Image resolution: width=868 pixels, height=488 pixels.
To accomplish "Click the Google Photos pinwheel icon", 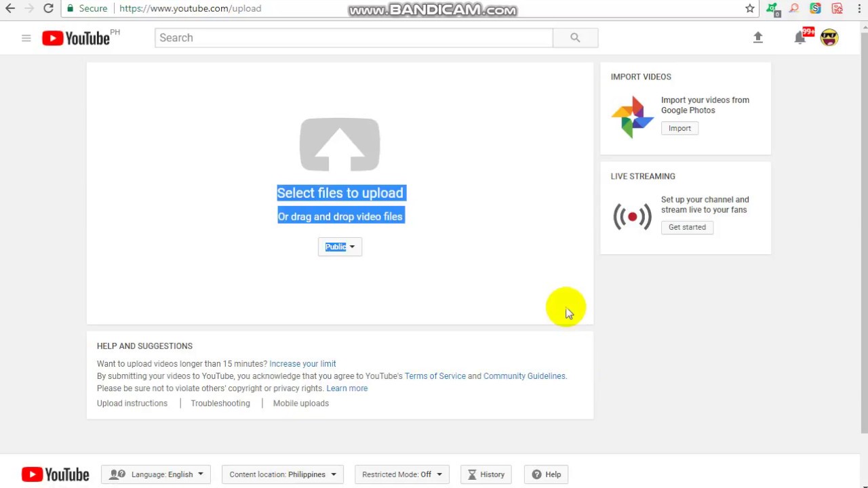I will coord(632,117).
